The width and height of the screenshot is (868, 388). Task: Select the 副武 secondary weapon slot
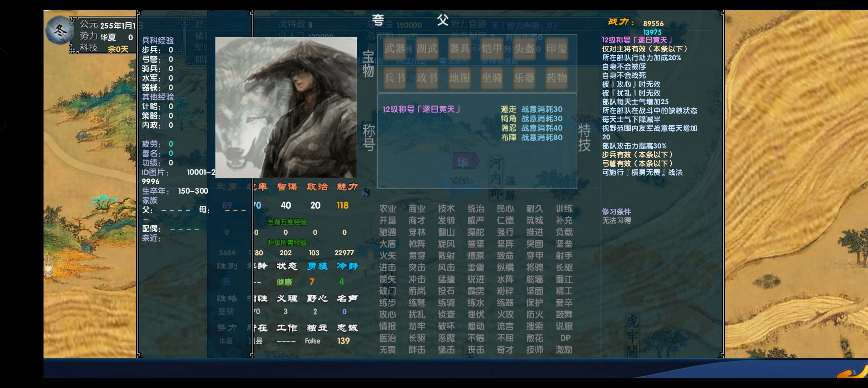pos(427,49)
